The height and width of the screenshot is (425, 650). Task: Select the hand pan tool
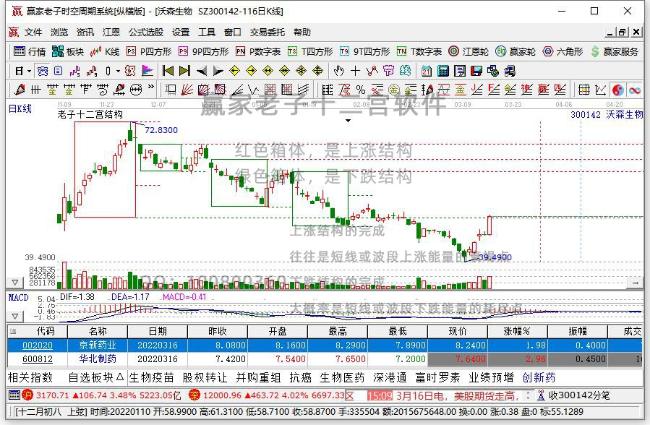tap(339, 71)
